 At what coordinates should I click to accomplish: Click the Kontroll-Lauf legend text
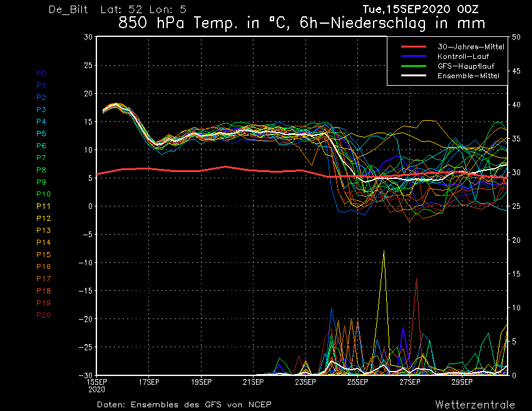point(463,56)
